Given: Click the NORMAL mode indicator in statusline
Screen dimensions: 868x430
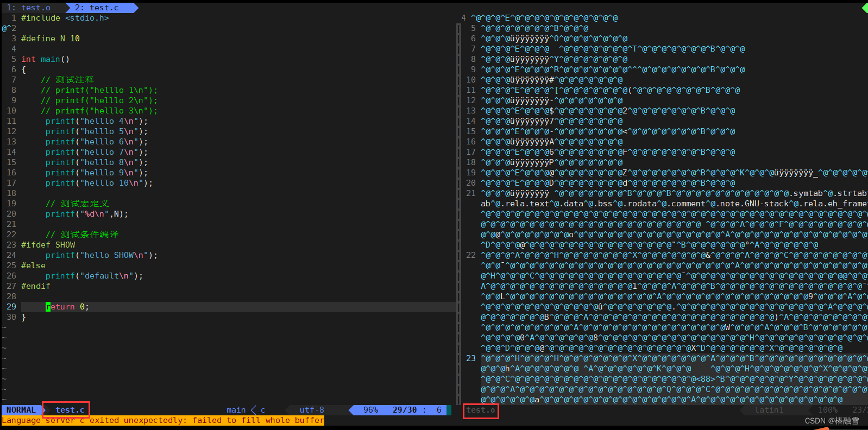Looking at the screenshot, I should tap(21, 410).
